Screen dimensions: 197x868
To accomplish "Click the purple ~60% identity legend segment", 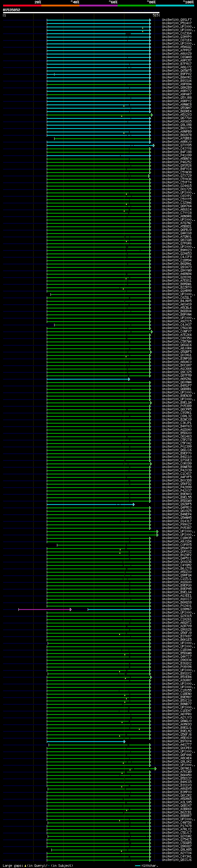I will (98, 6).
